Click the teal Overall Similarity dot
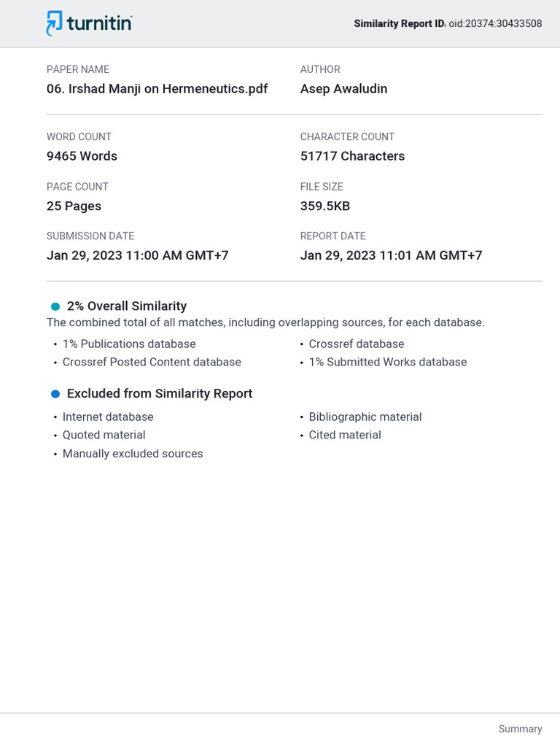The width and height of the screenshot is (560, 747). [55, 306]
